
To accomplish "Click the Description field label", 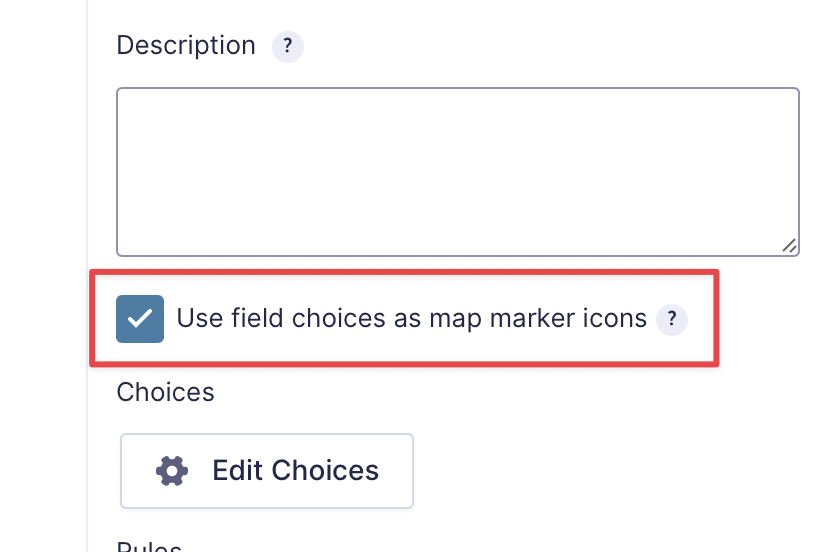I will click(x=186, y=46).
